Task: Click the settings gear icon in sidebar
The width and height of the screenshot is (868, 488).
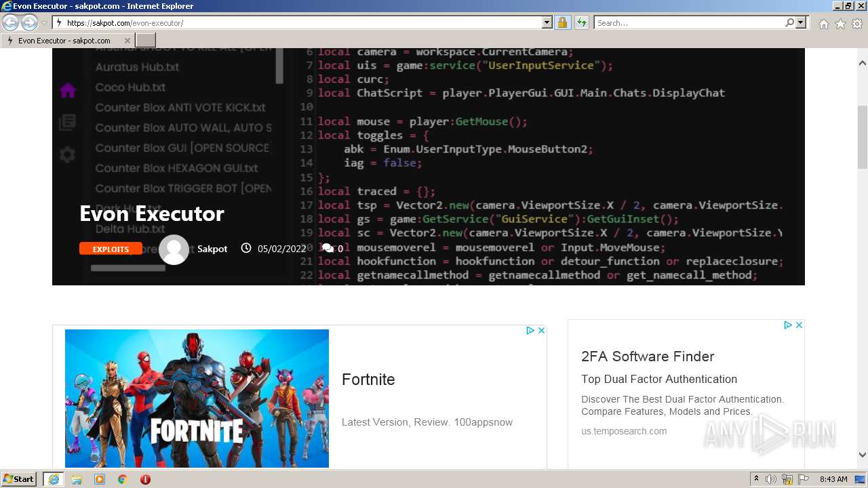Action: coord(67,155)
